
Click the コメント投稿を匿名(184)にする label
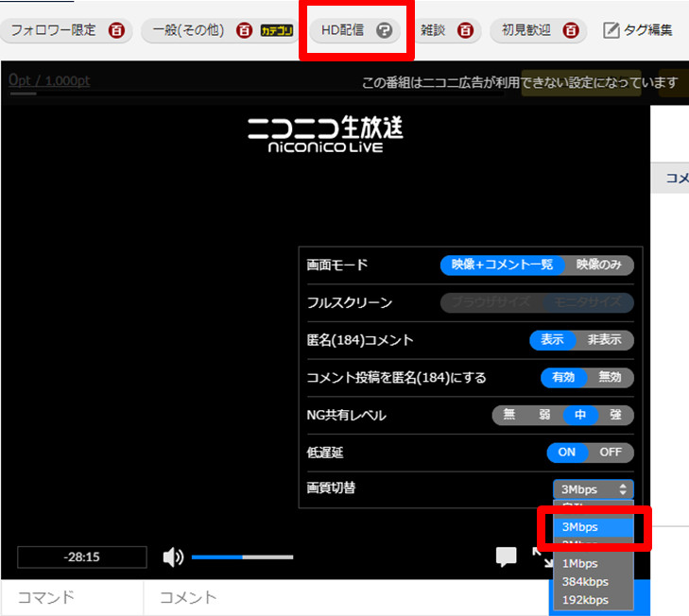point(396,377)
